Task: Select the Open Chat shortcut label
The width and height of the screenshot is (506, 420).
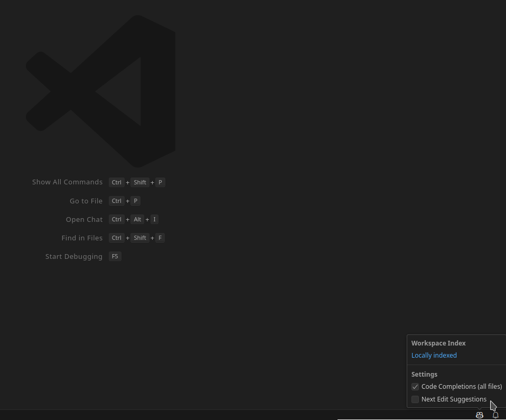Action: click(x=84, y=219)
